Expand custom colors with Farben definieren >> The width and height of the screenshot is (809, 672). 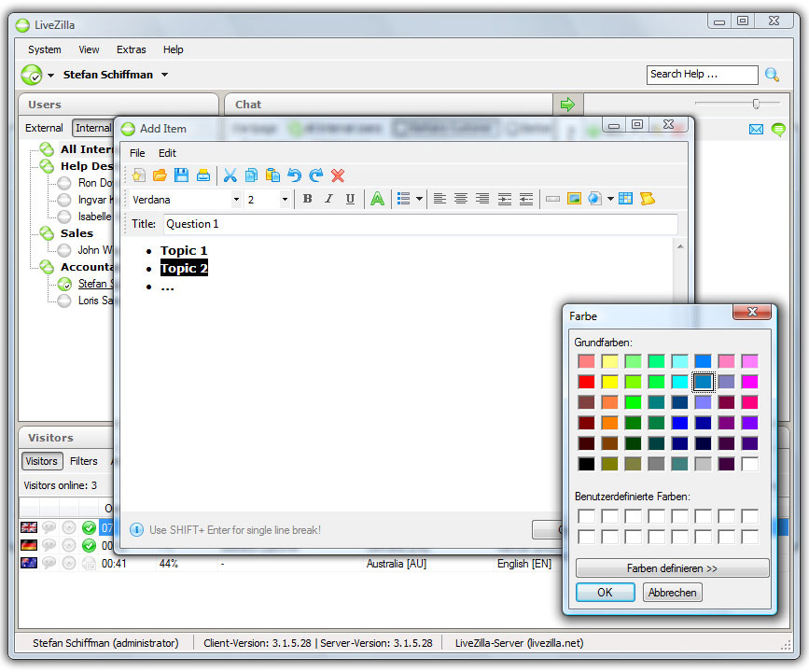point(672,568)
